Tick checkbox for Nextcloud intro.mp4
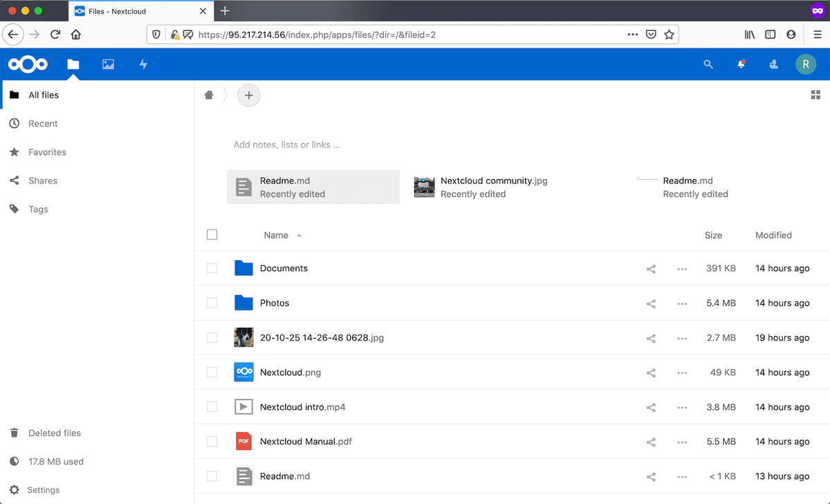The image size is (830, 504). coord(212,407)
